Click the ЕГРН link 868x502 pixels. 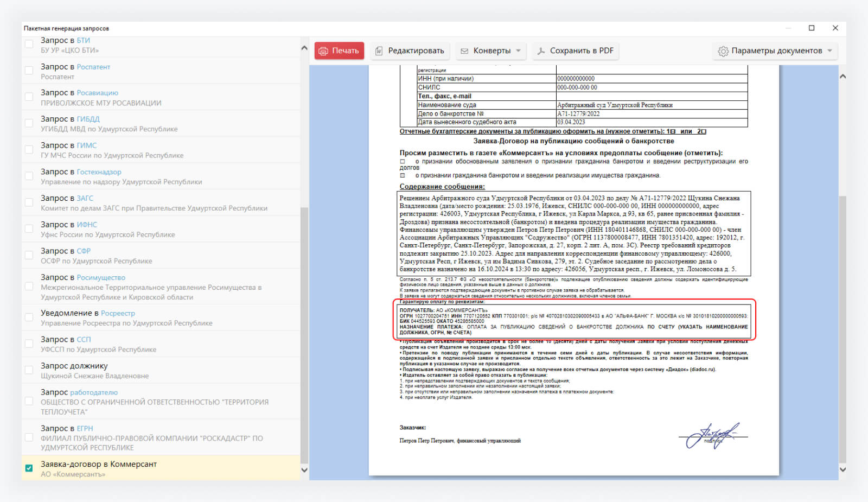click(x=85, y=428)
